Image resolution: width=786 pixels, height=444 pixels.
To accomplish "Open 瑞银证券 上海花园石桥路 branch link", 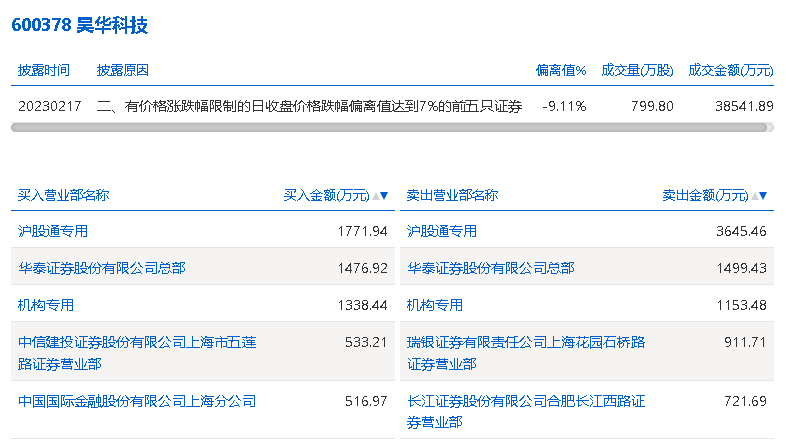I will pos(526,352).
